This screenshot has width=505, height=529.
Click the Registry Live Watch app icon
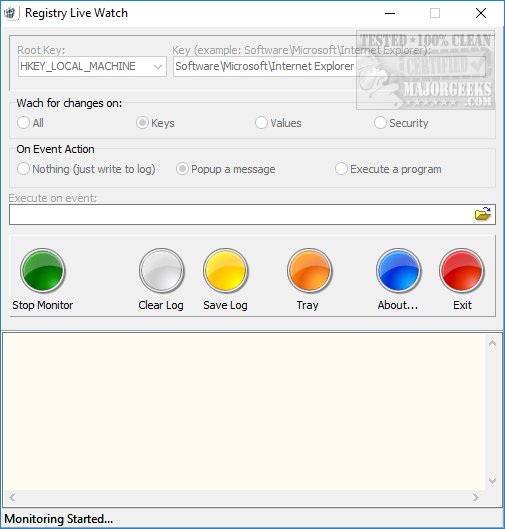tap(9, 13)
